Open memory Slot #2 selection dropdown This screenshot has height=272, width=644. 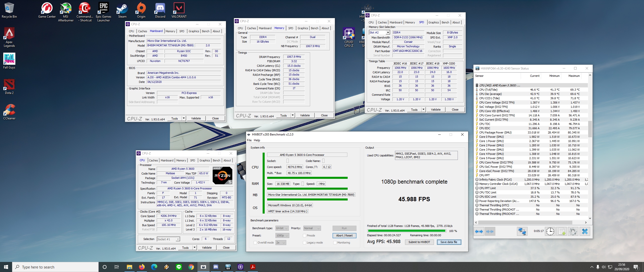(379, 32)
